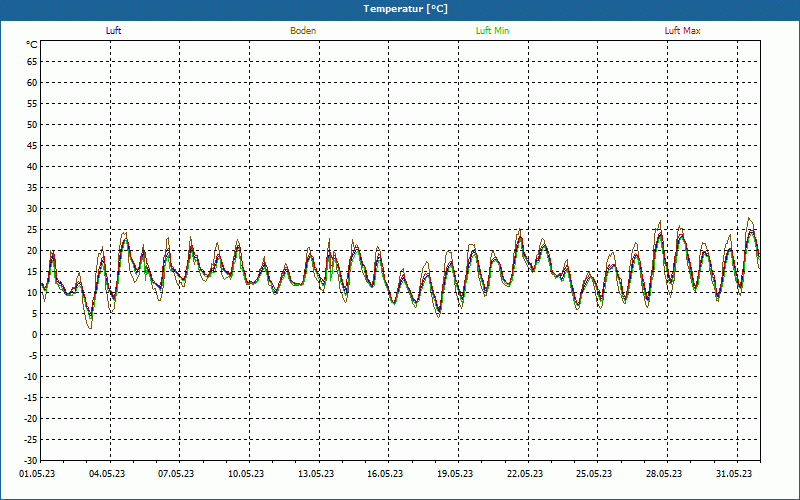Click the Temperatur [°C] chart title
Image resolution: width=800 pixels, height=500 pixels.
[x=406, y=9]
